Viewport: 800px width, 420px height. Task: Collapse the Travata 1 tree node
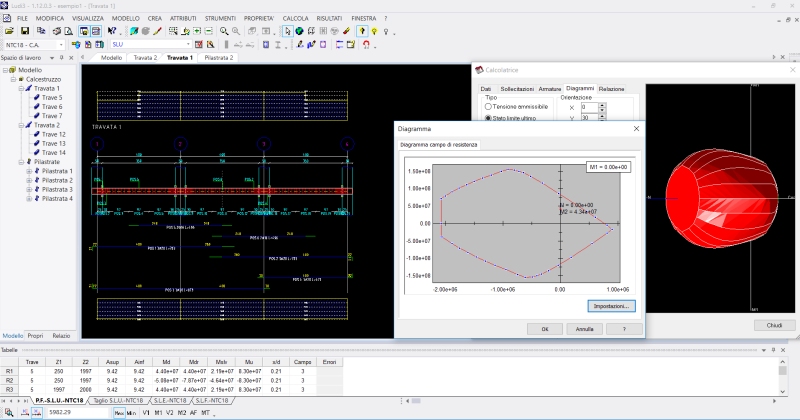(x=21, y=88)
